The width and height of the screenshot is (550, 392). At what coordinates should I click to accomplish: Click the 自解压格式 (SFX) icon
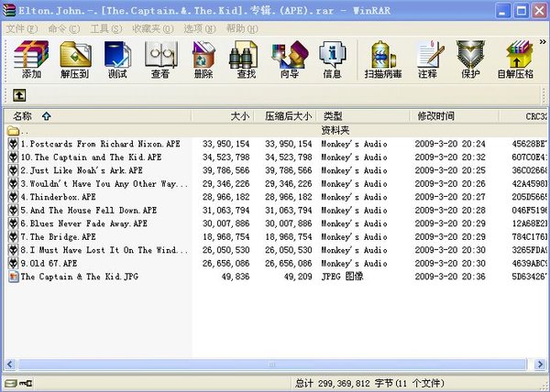coord(515,60)
